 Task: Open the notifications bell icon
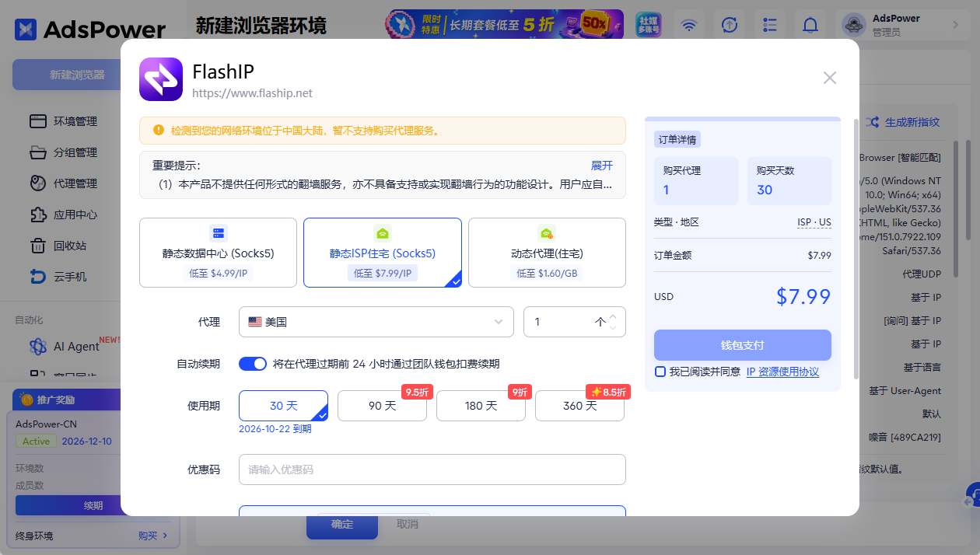pos(810,25)
